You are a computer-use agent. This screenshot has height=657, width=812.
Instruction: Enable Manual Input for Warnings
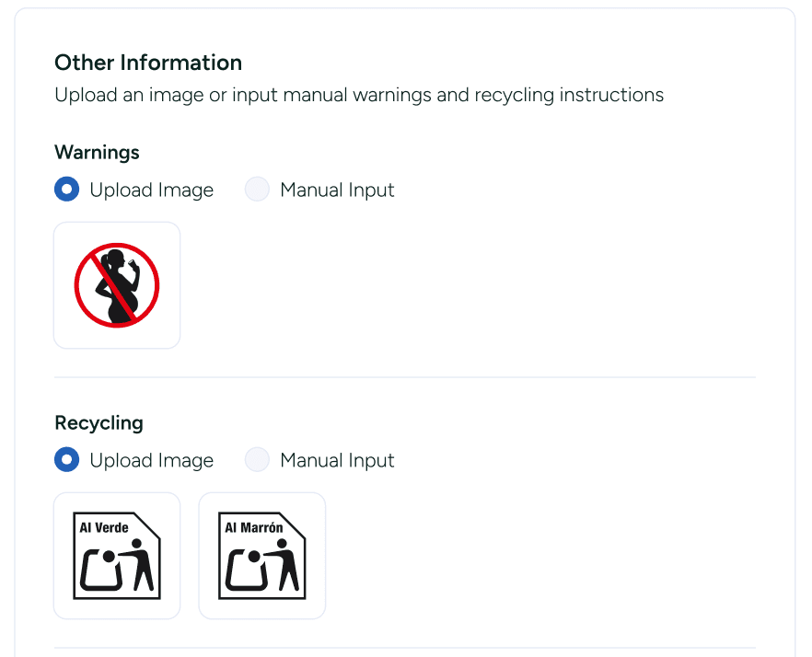click(257, 189)
